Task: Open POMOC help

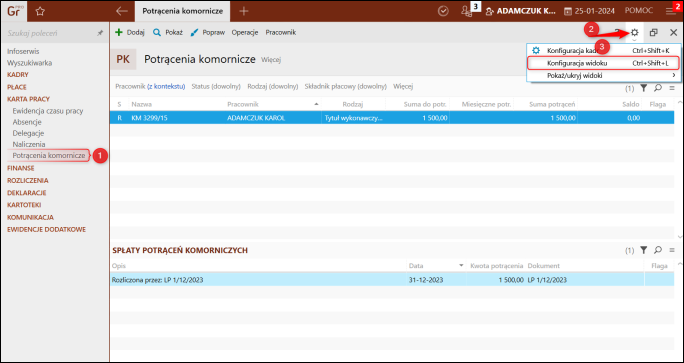Action: [639, 11]
